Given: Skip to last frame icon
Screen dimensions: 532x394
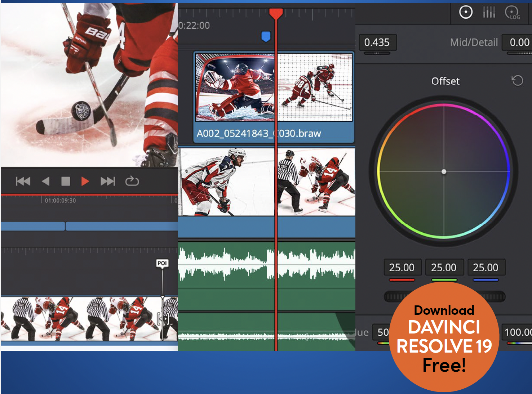Looking at the screenshot, I should tap(107, 181).
